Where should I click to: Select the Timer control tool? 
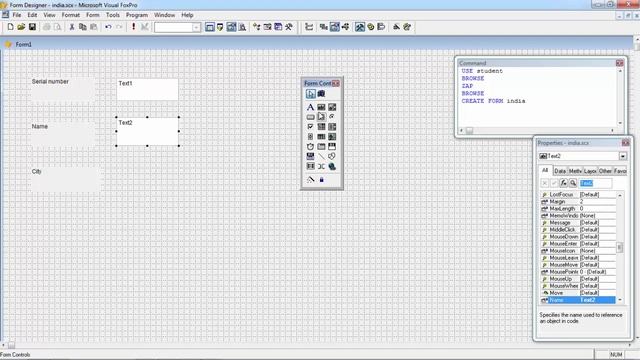tap(310, 146)
